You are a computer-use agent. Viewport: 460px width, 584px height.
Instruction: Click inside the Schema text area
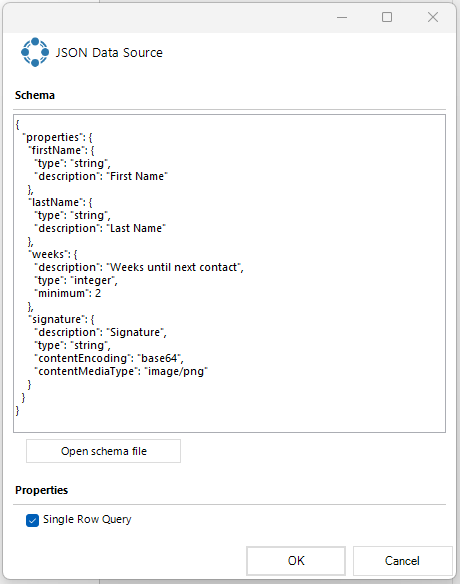pos(229,273)
